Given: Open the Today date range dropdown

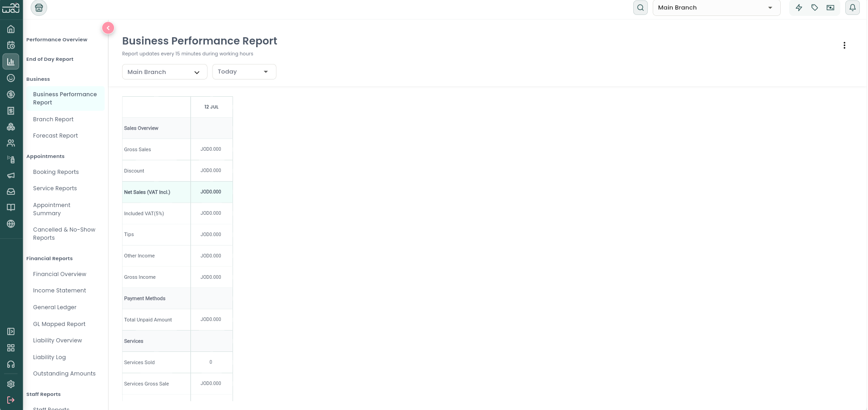Looking at the screenshot, I should tap(244, 72).
